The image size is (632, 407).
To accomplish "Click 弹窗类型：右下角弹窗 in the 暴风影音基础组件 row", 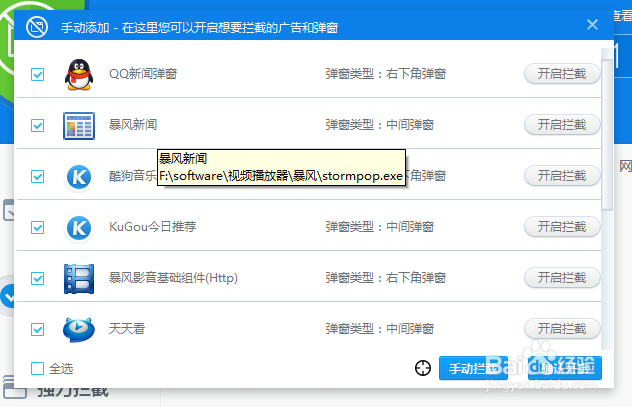I will [386, 278].
